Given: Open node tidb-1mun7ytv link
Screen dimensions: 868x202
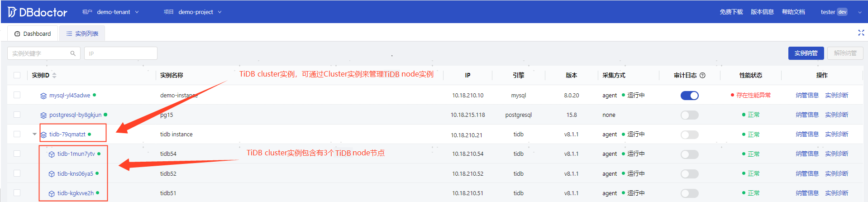Looking at the screenshot, I should point(76,154).
